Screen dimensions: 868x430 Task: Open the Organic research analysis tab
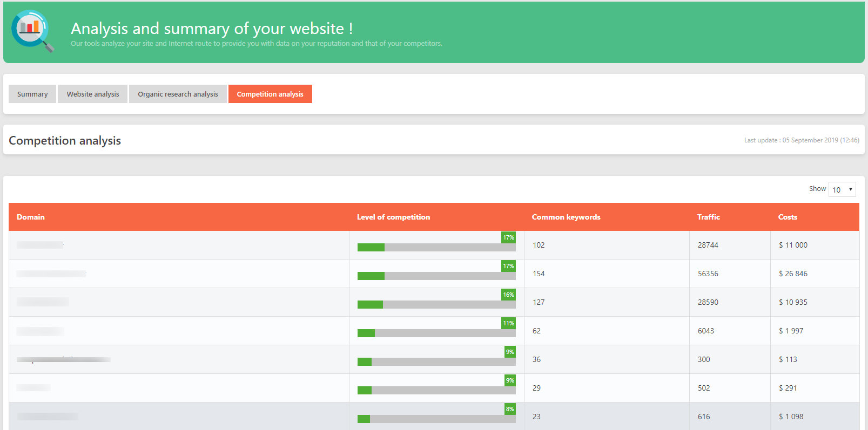pyautogui.click(x=178, y=94)
